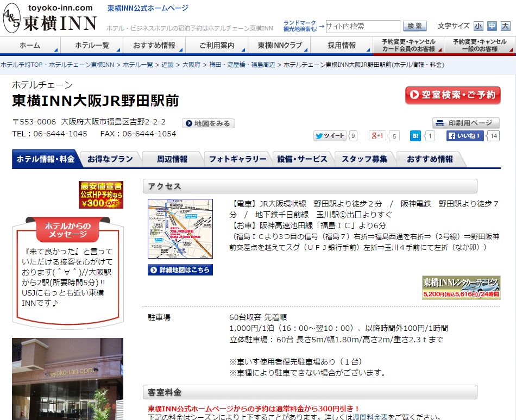
Task: Click the 詳細地図はこちら button
Action: point(180,270)
